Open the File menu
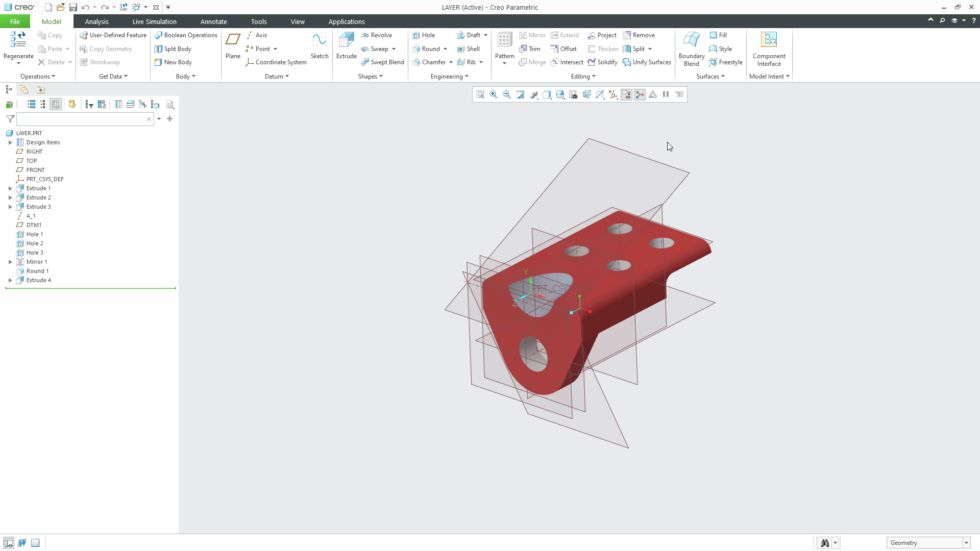 (15, 21)
